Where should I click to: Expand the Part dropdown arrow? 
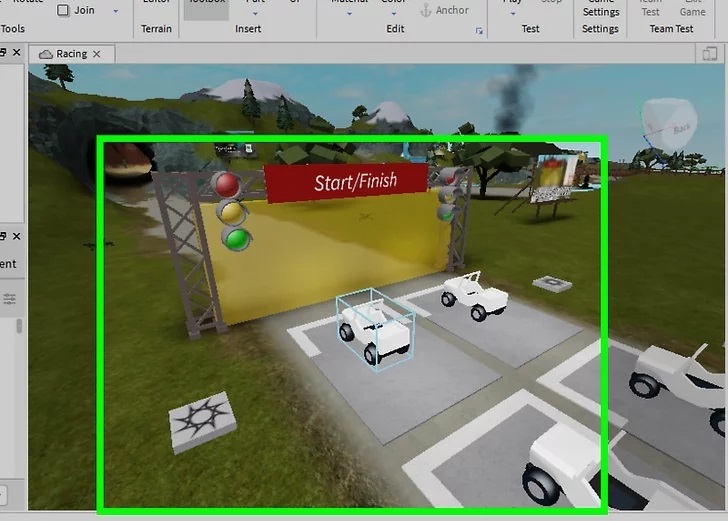click(255, 13)
